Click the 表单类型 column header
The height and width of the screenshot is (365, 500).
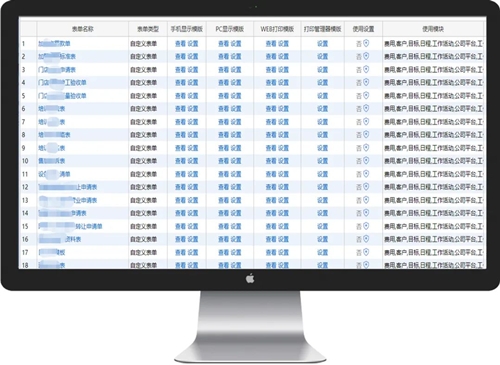[x=148, y=29]
